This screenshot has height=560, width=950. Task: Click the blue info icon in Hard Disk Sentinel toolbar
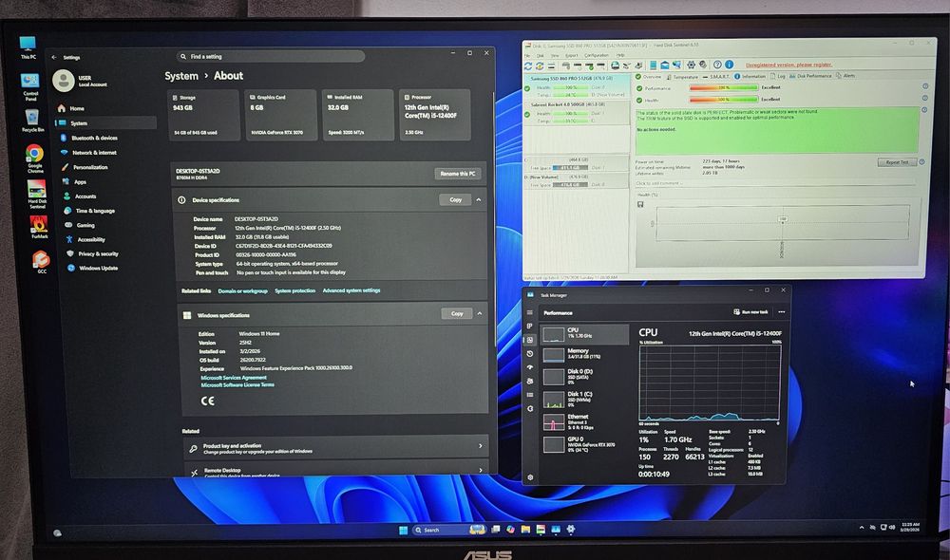[729, 65]
